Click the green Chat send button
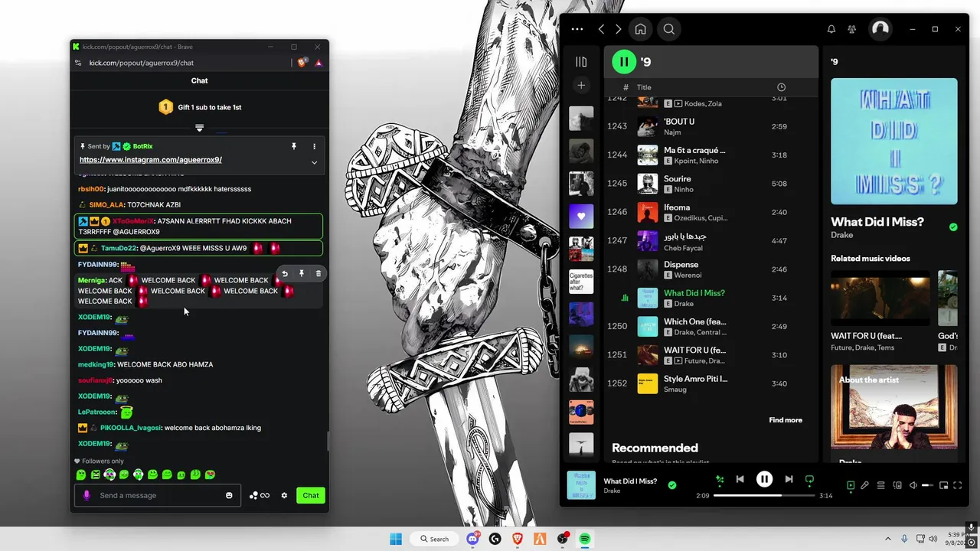The width and height of the screenshot is (980, 551). 311,495
